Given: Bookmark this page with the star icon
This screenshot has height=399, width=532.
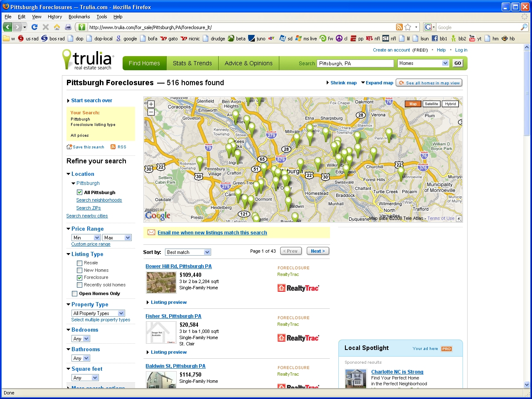Looking at the screenshot, I should (408, 27).
